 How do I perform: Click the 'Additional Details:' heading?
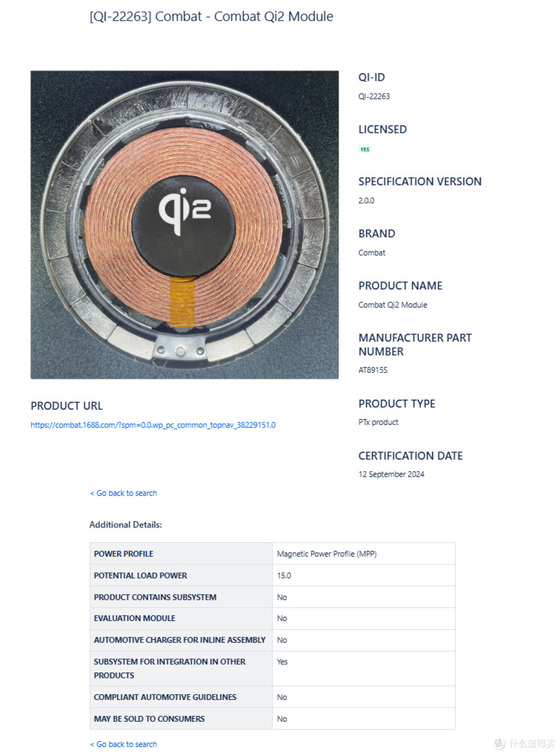coord(125,525)
